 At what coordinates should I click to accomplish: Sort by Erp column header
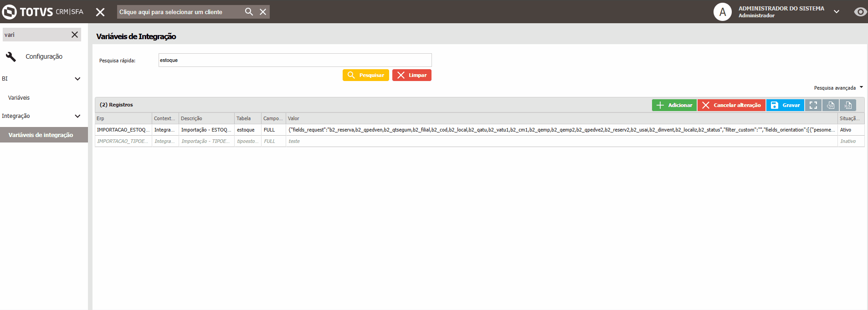pos(123,118)
